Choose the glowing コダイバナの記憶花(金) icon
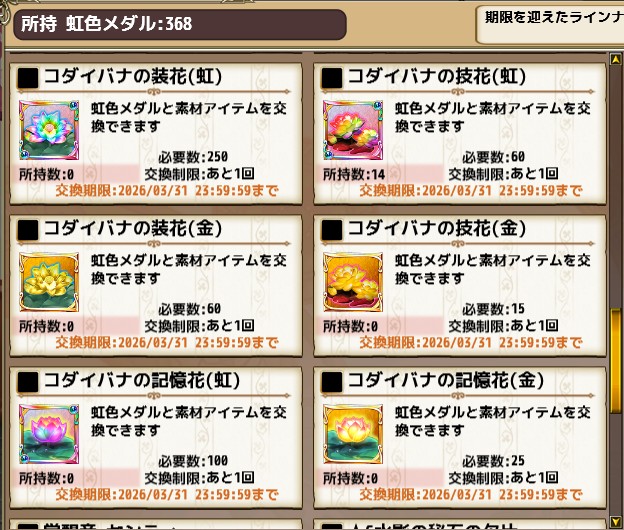 click(x=353, y=434)
